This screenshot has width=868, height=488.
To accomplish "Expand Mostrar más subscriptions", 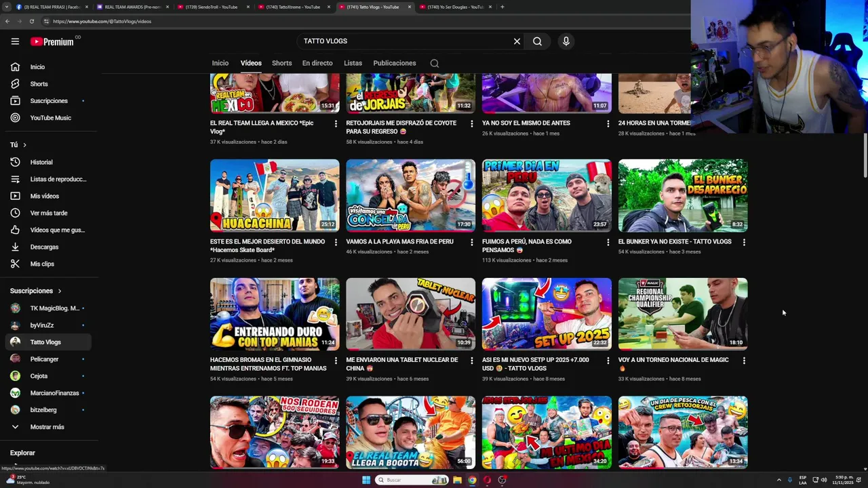I will [x=46, y=427].
